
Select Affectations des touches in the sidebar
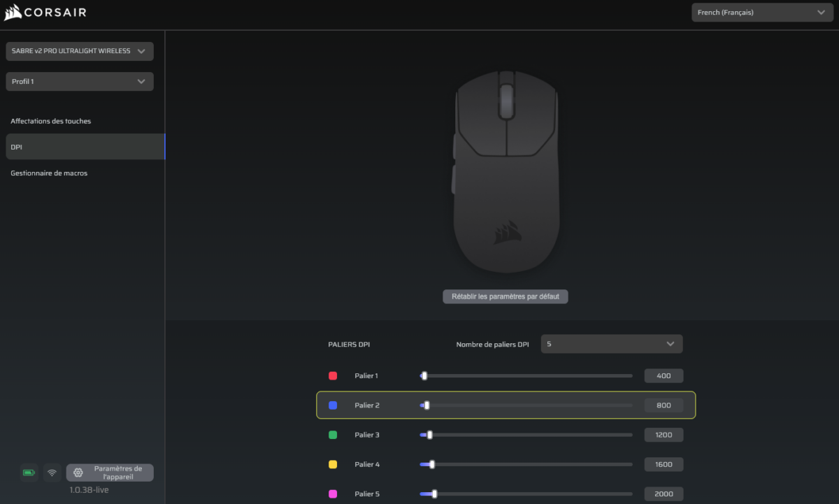50,121
